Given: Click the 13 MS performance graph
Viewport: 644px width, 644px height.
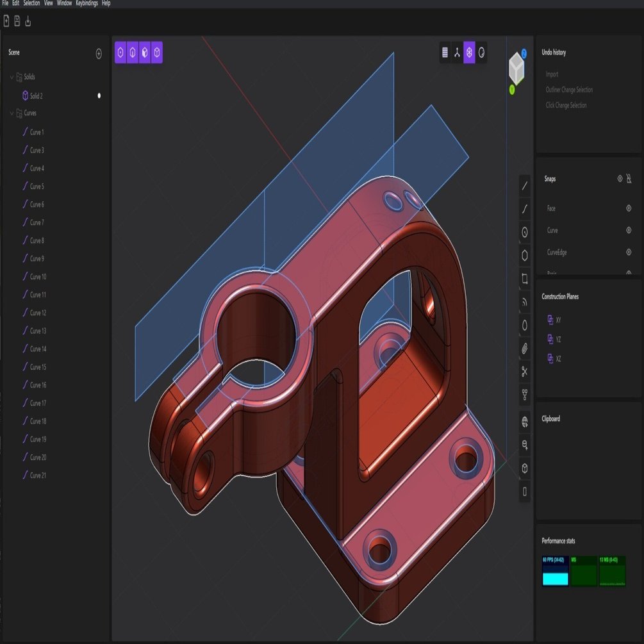Looking at the screenshot, I should pos(612,571).
